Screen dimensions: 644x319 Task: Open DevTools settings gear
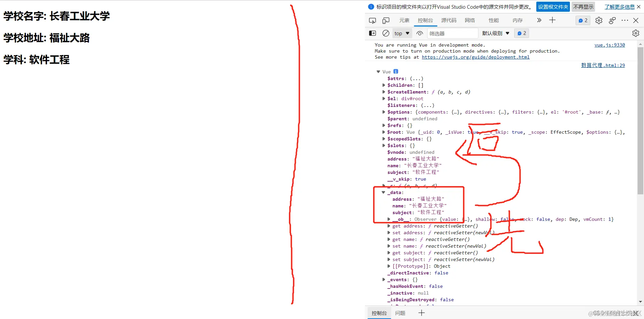599,20
